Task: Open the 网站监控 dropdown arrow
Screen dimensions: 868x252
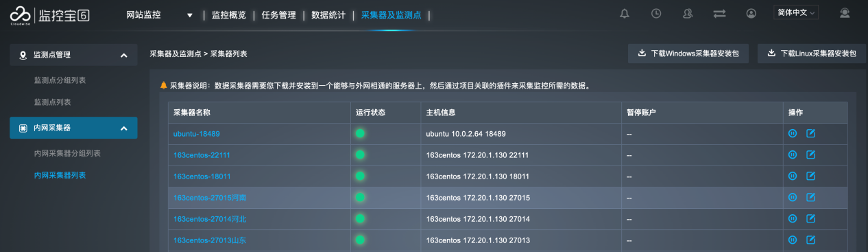Action: point(190,15)
